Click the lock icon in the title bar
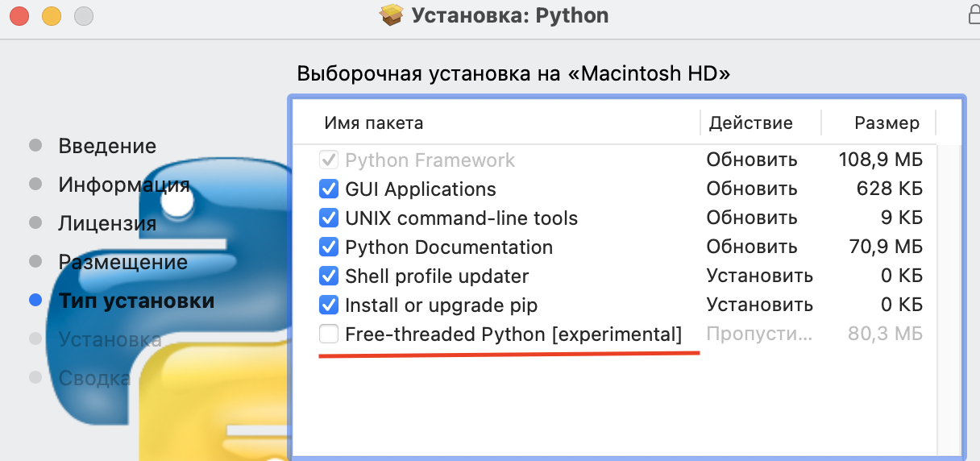Viewport: 980px width, 461px height. [x=973, y=15]
